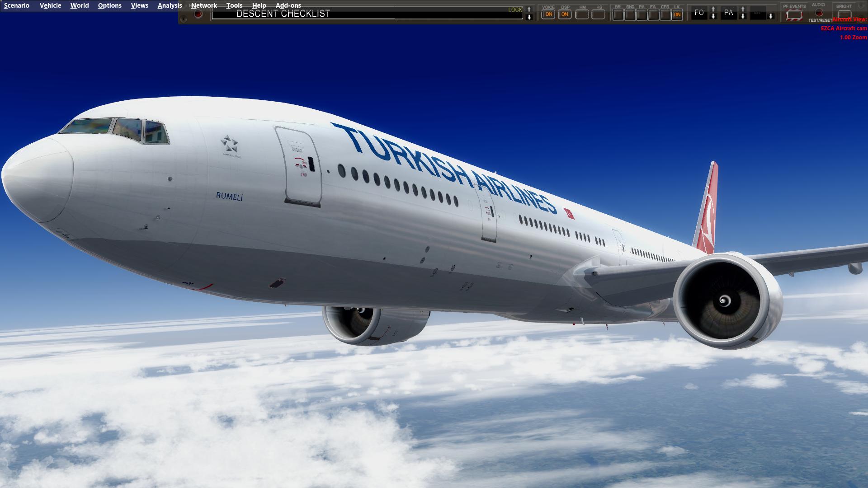
Task: Toggle the BR button
Action: coord(618,15)
